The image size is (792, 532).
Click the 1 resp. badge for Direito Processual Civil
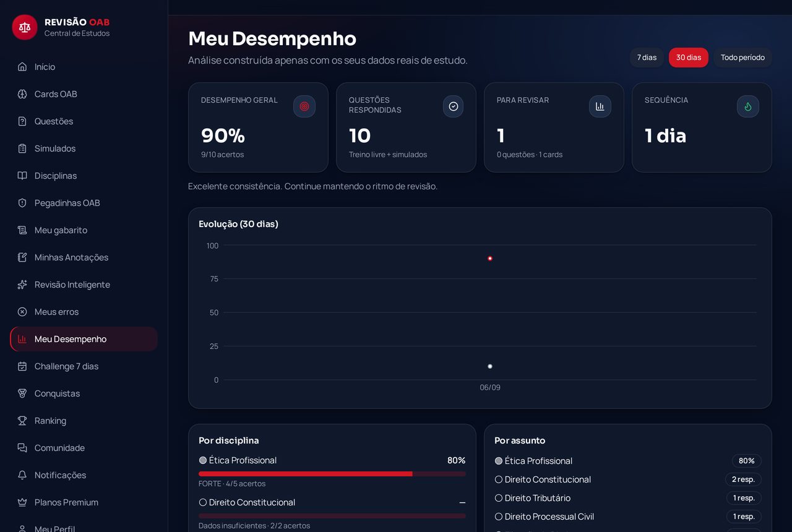tap(744, 517)
